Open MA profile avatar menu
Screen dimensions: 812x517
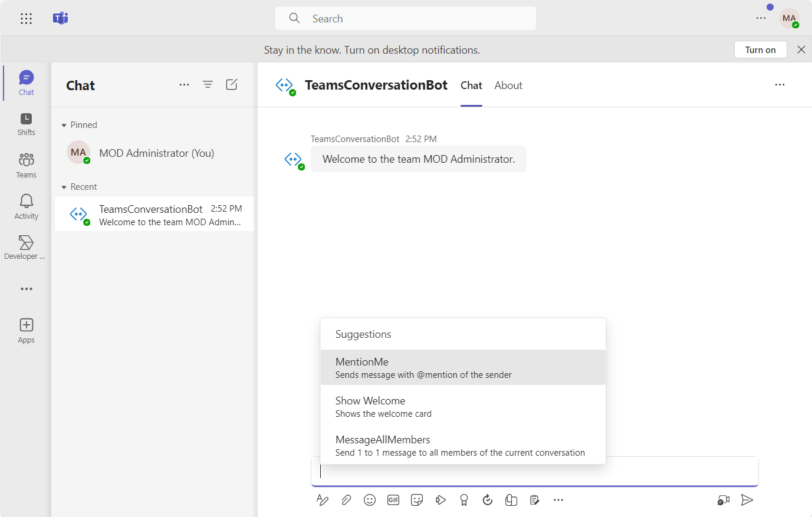point(790,18)
